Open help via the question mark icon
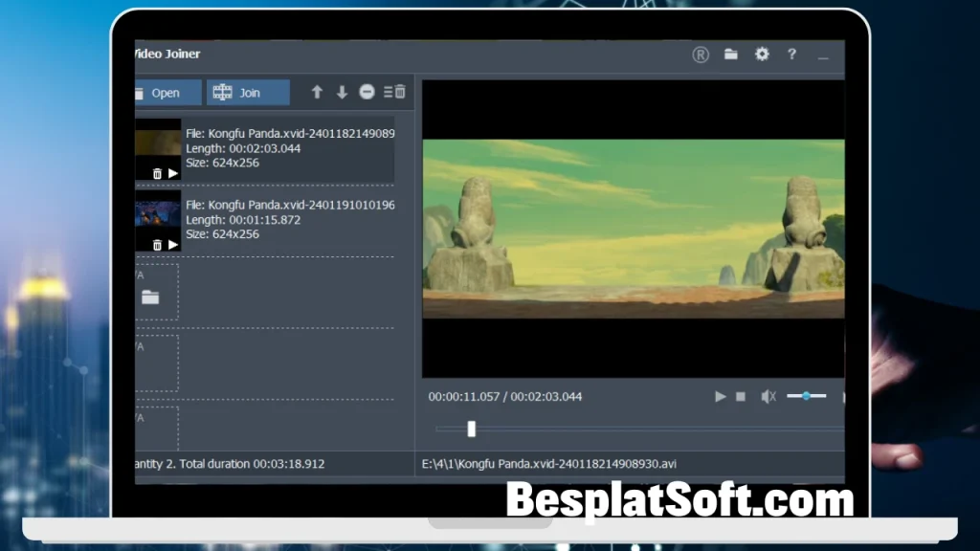Image resolution: width=980 pixels, height=551 pixels. (791, 55)
